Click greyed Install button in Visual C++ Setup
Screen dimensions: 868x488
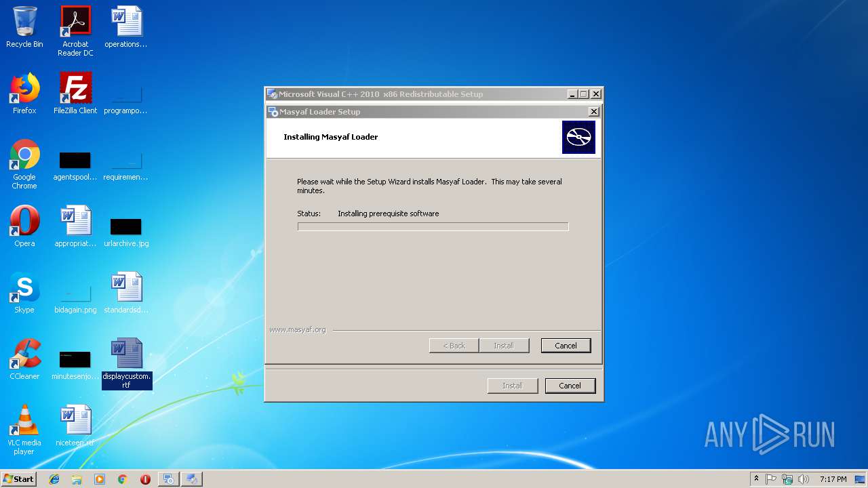tap(512, 386)
